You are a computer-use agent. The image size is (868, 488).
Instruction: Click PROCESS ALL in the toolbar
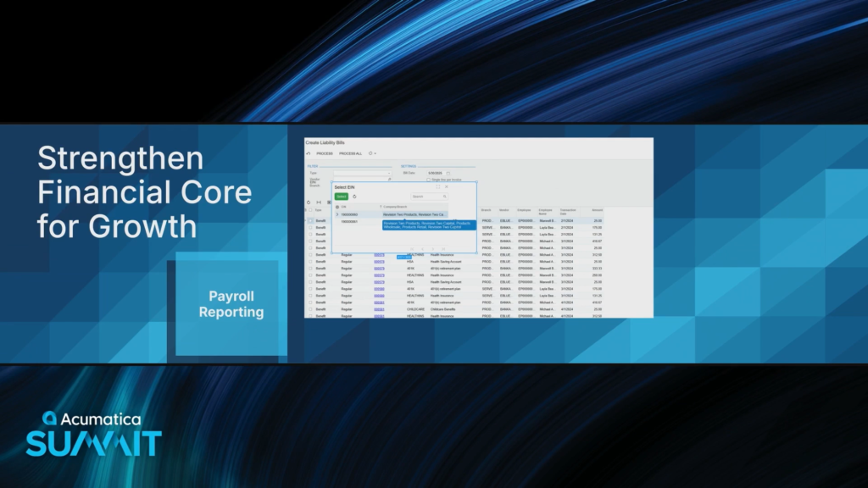(350, 153)
